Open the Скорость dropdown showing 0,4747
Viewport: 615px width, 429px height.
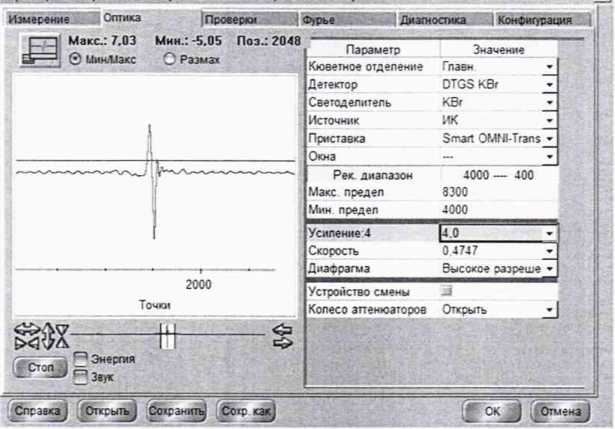[x=549, y=251]
